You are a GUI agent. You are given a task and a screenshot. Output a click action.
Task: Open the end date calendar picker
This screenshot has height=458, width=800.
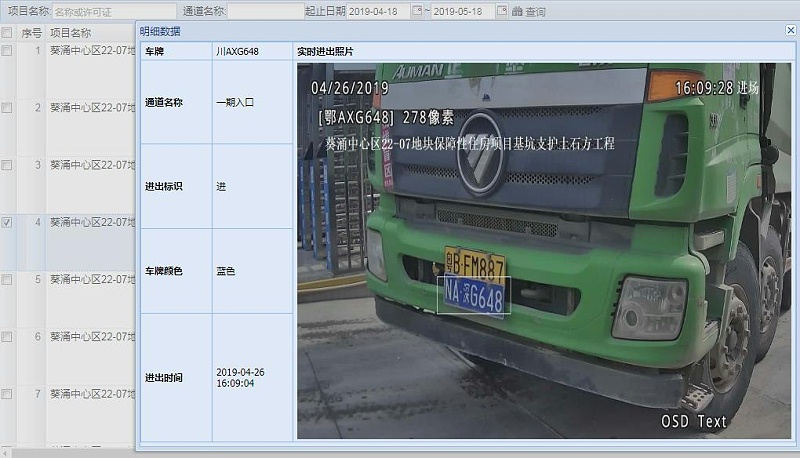[502, 11]
